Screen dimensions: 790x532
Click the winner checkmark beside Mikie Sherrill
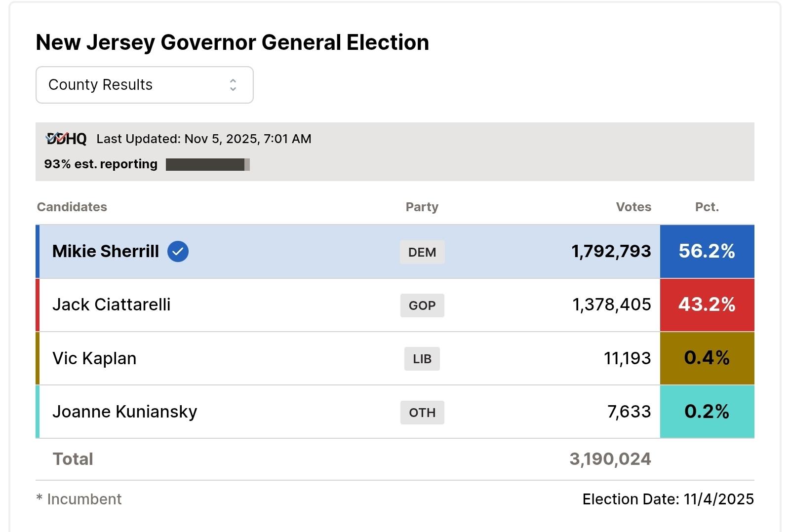pyautogui.click(x=178, y=251)
